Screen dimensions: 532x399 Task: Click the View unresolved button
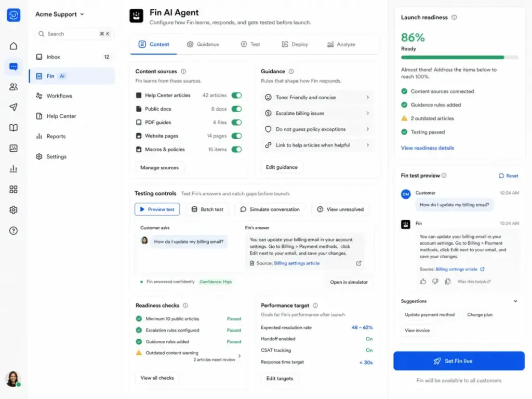coord(340,209)
